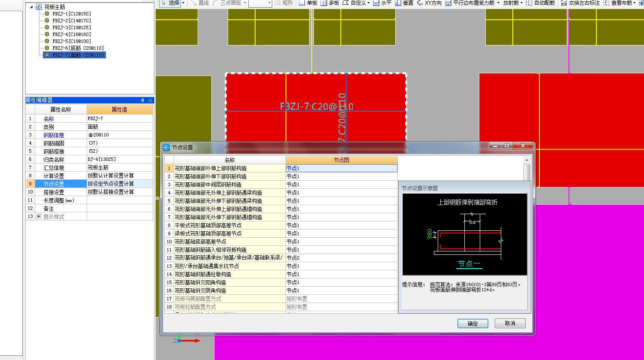Select FBZJ-4[C16@160] in the tree
The height and width of the screenshot is (360, 644).
pyautogui.click(x=72, y=34)
